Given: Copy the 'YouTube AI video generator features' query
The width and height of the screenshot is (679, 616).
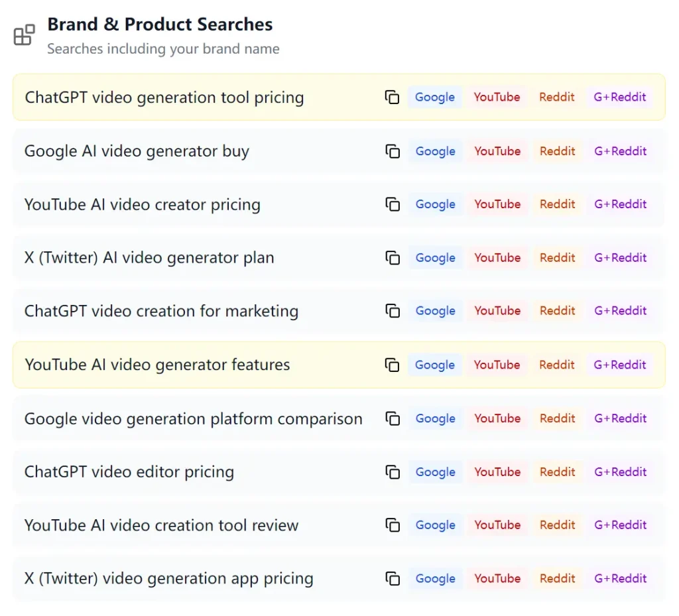Looking at the screenshot, I should click(392, 365).
